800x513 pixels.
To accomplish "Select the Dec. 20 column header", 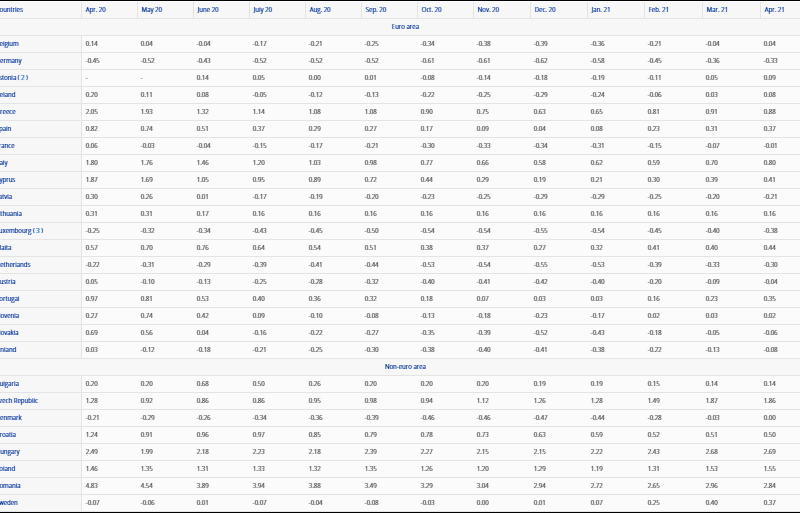I will point(545,9).
